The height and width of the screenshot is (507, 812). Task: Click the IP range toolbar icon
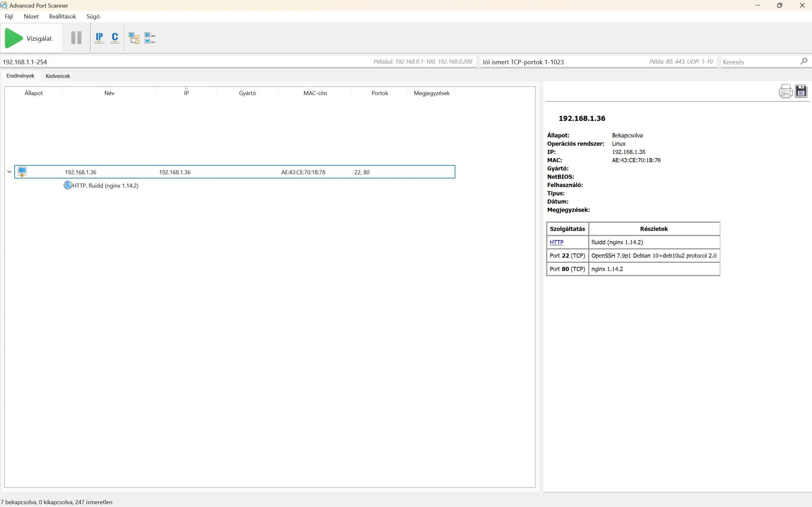[x=99, y=38]
